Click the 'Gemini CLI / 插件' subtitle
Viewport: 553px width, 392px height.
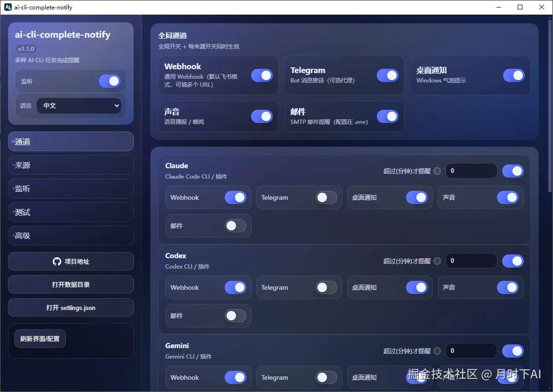[188, 356]
